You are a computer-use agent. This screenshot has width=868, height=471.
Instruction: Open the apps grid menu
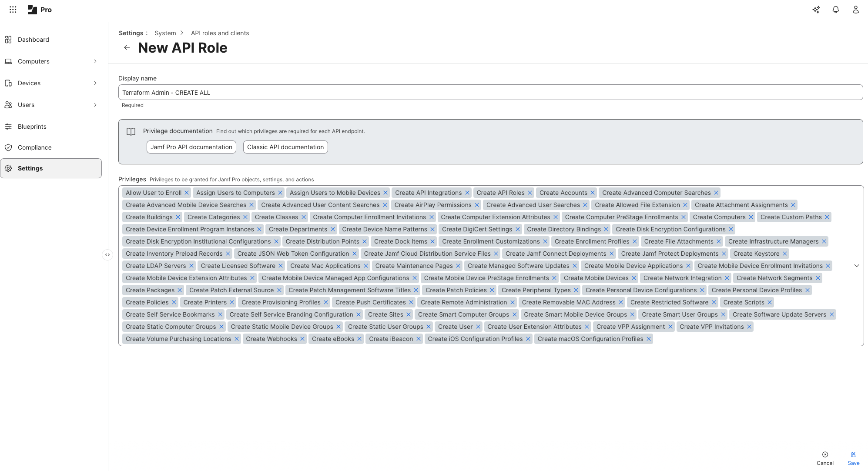point(13,10)
